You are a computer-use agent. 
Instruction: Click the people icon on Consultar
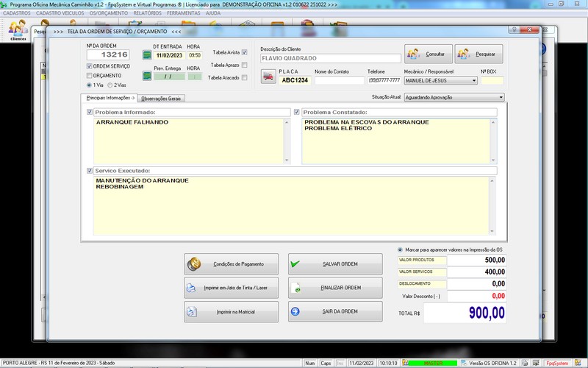[x=413, y=54]
